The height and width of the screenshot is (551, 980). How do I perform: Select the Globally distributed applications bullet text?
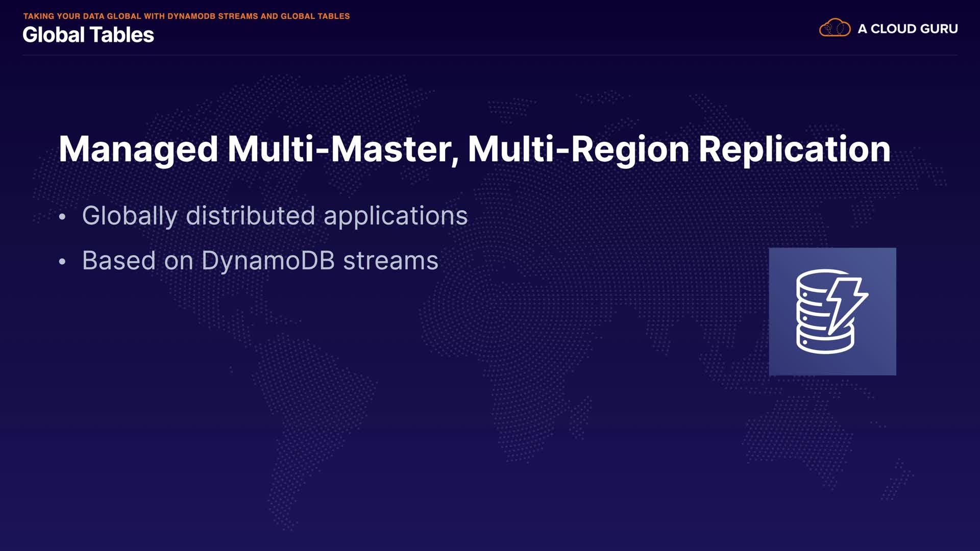click(275, 215)
